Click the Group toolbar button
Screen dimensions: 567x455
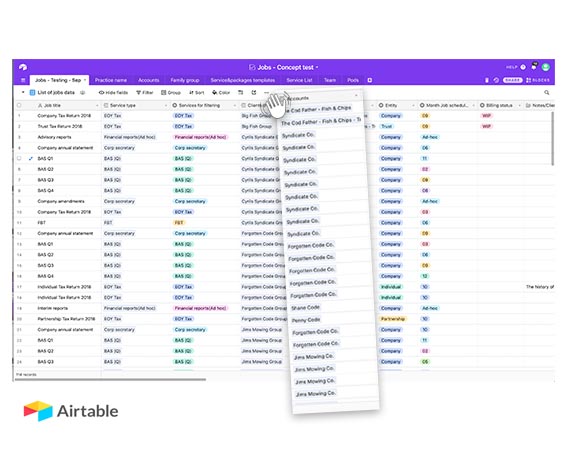[171, 93]
